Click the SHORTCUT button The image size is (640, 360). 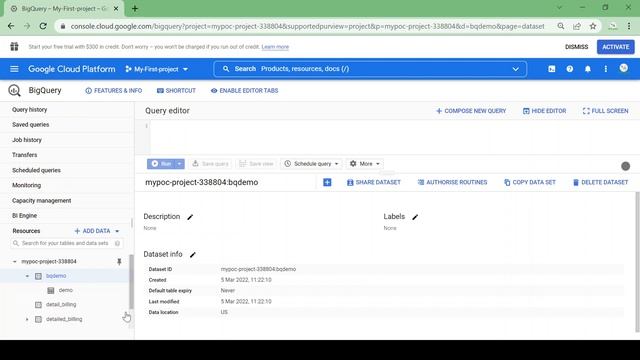[x=176, y=91]
